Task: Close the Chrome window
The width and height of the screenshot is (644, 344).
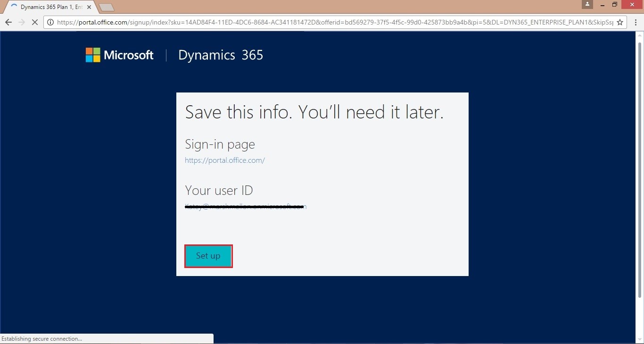Action: (632, 4)
